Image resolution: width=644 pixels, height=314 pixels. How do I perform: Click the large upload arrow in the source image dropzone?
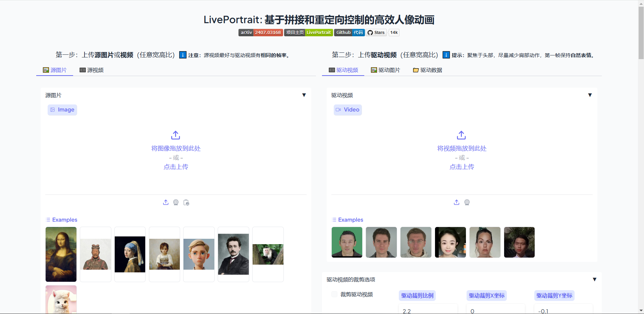(x=175, y=135)
